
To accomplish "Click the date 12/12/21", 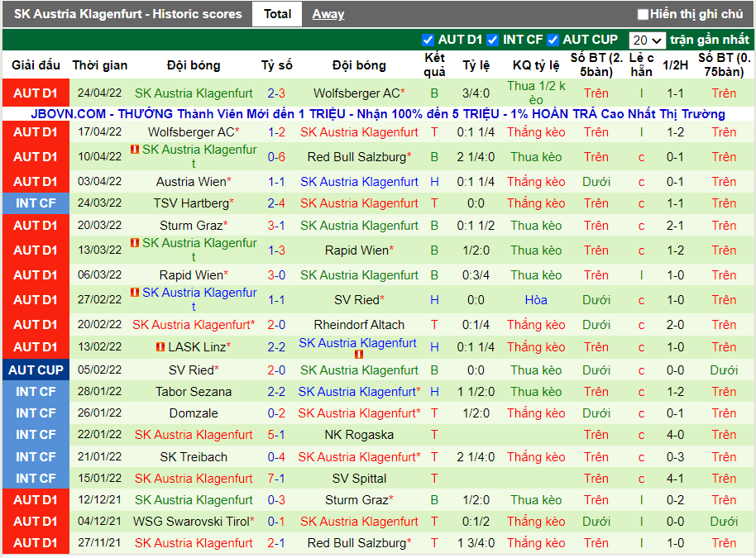I will [x=100, y=500].
